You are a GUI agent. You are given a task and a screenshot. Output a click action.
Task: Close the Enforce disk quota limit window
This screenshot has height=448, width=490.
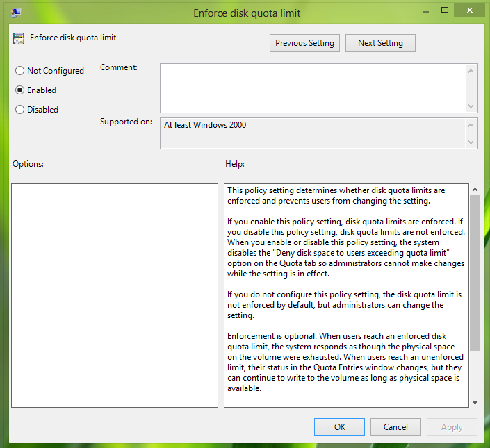tap(470, 10)
